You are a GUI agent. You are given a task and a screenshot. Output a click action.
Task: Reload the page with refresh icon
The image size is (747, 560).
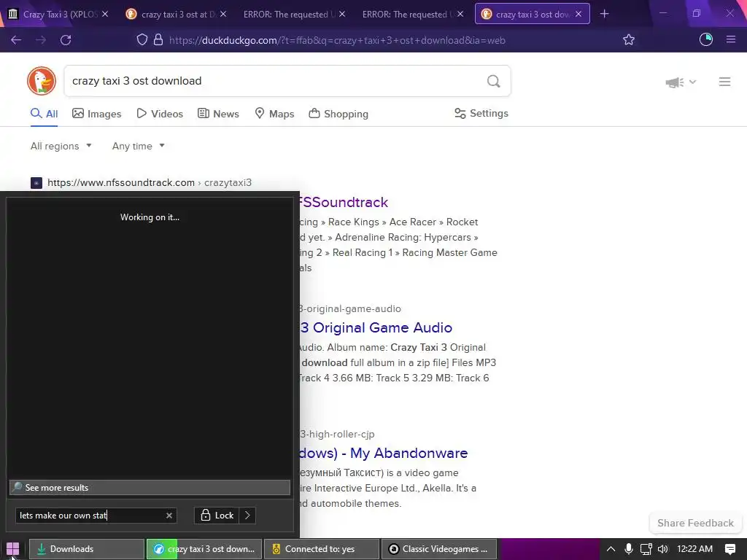point(66,40)
